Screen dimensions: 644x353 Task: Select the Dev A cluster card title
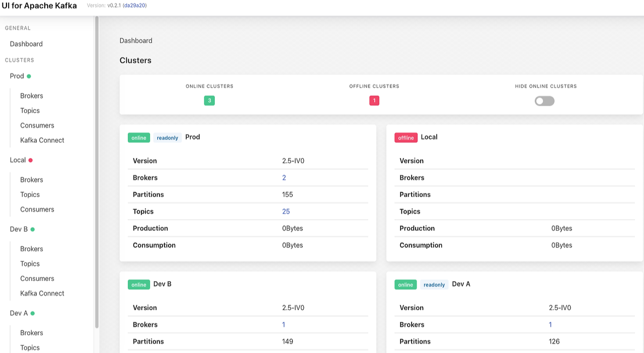461,284
